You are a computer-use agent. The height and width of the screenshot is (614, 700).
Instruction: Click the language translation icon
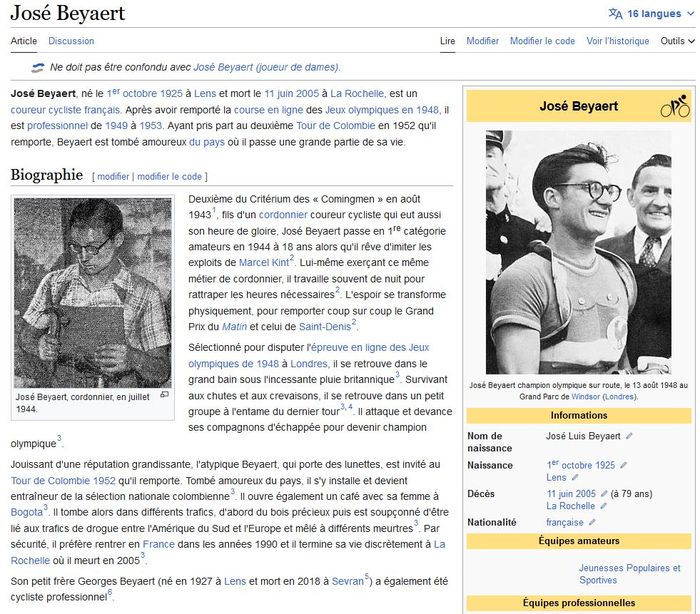click(615, 14)
